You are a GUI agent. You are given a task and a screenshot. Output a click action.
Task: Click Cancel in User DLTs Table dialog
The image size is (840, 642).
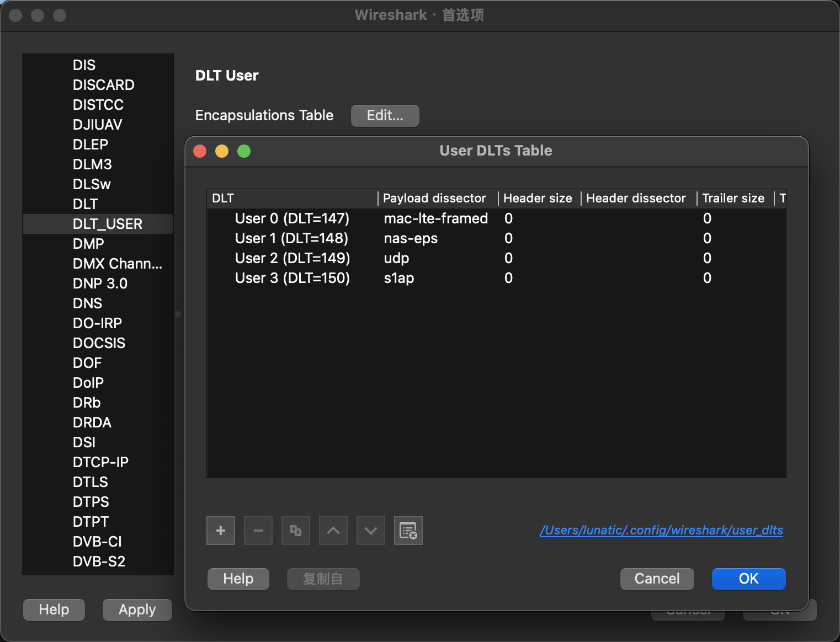point(657,579)
